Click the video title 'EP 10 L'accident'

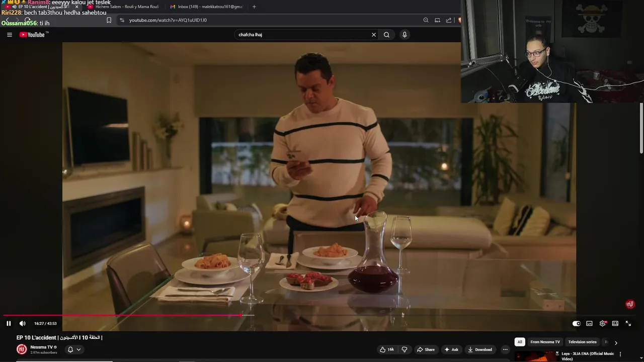click(x=59, y=338)
